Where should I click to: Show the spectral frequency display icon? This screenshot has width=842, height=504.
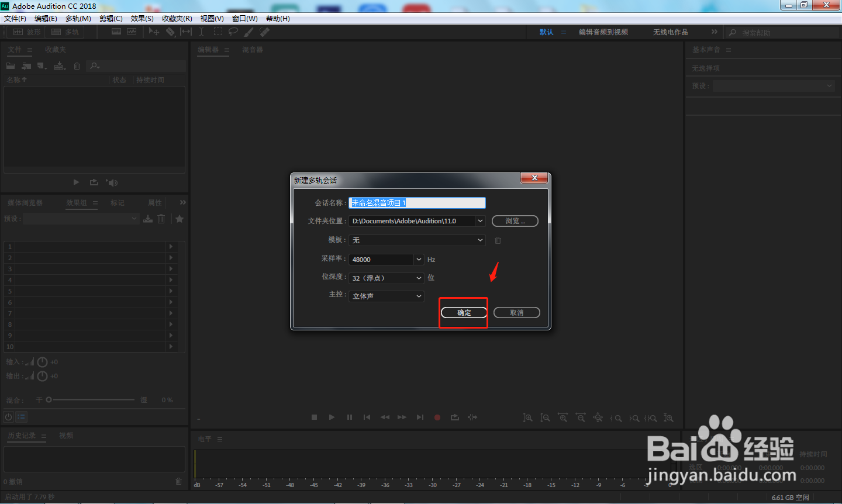(x=116, y=32)
